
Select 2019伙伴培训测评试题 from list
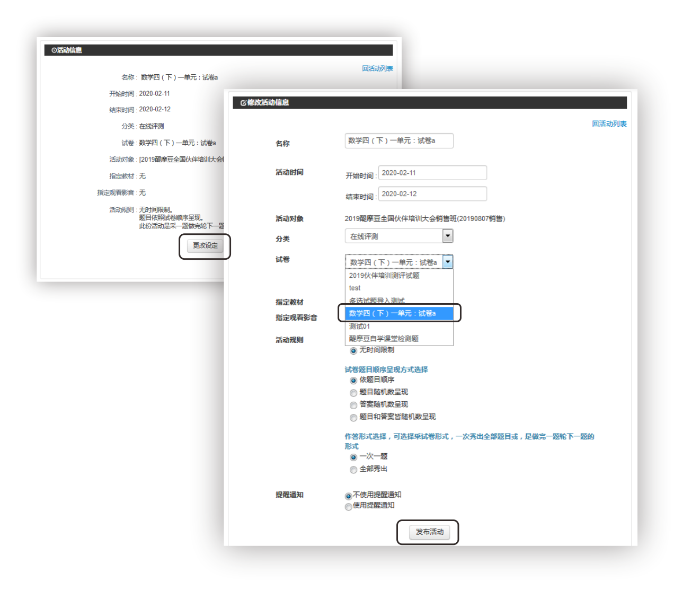coord(384,276)
